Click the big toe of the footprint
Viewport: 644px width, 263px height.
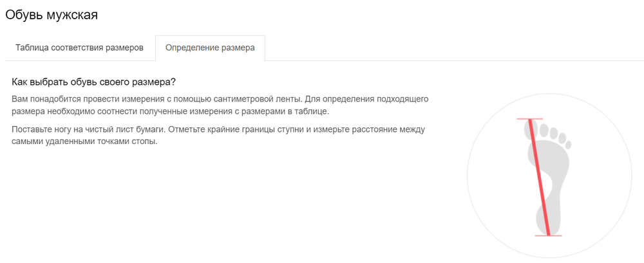(x=531, y=130)
